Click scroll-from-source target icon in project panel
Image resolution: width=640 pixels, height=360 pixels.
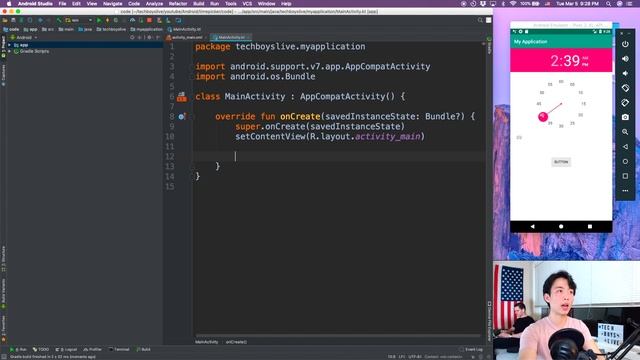[x=132, y=37]
